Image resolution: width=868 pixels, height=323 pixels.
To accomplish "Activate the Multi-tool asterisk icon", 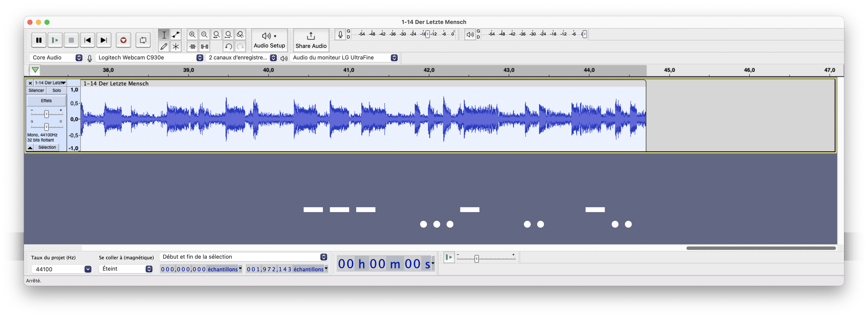I will tap(176, 47).
